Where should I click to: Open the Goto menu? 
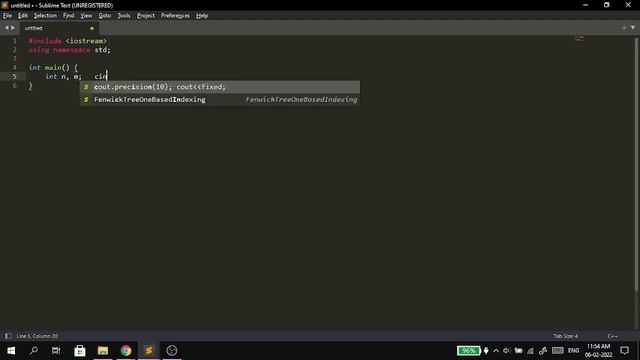coord(104,16)
